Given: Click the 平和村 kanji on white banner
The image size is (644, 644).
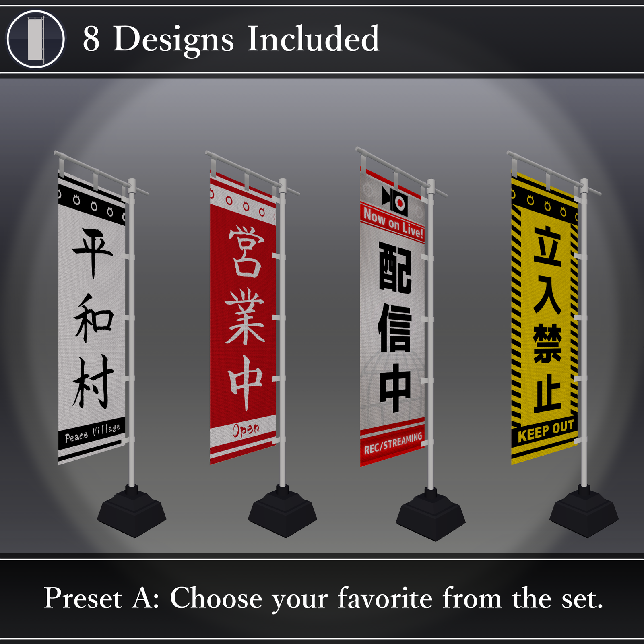Looking at the screenshot, I should tap(93, 318).
